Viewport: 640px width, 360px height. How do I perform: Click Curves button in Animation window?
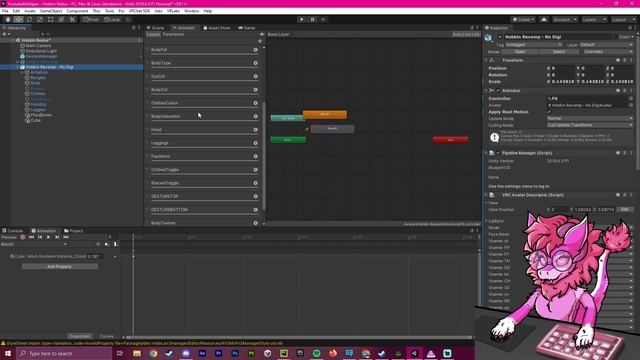(x=107, y=336)
